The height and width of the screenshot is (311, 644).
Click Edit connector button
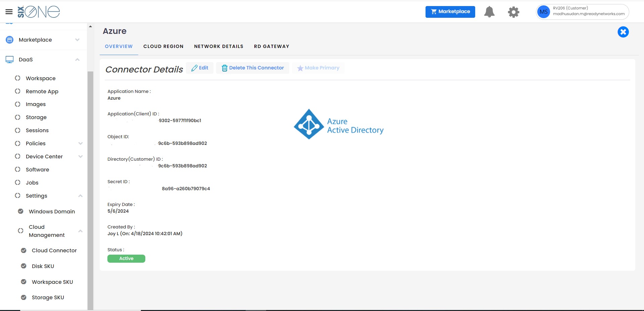coord(200,68)
